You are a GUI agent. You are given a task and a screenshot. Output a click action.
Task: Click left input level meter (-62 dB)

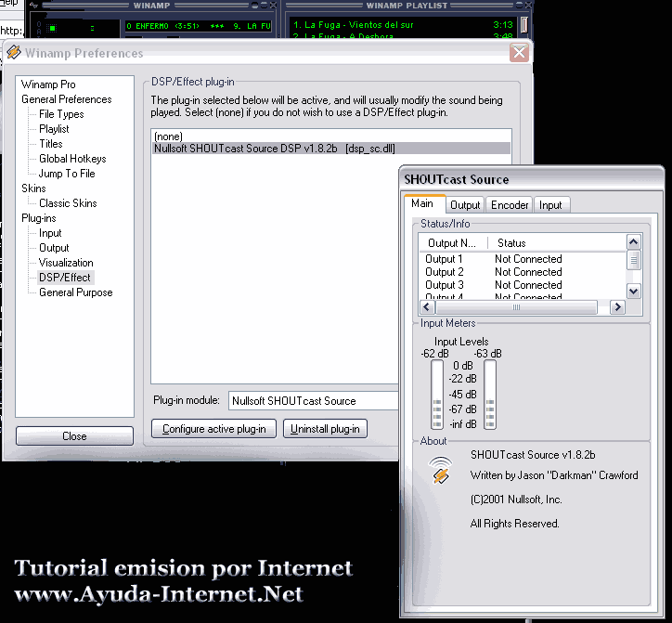437,395
